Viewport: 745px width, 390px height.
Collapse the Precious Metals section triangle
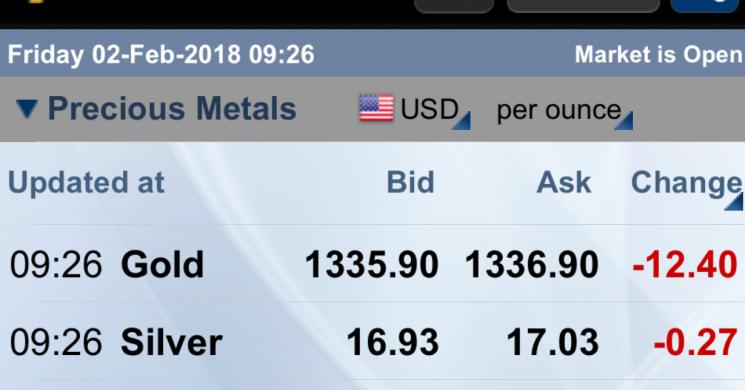(27, 109)
